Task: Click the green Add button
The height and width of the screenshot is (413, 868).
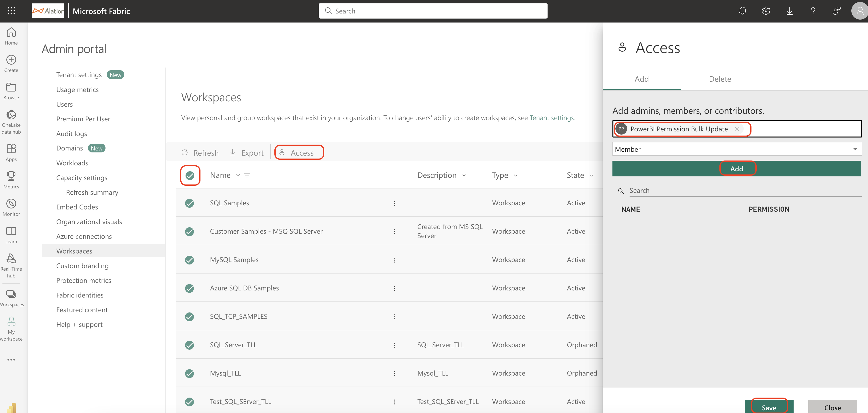Action: point(737,168)
